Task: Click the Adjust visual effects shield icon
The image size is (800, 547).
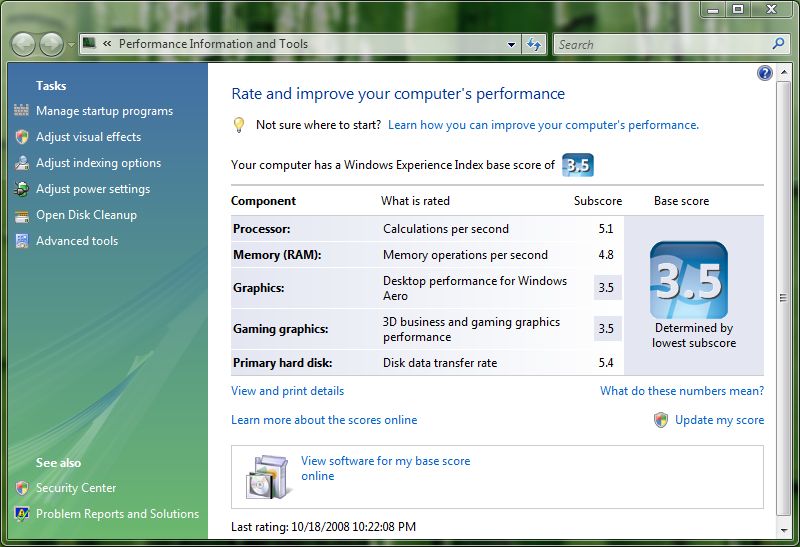Action: [x=21, y=137]
